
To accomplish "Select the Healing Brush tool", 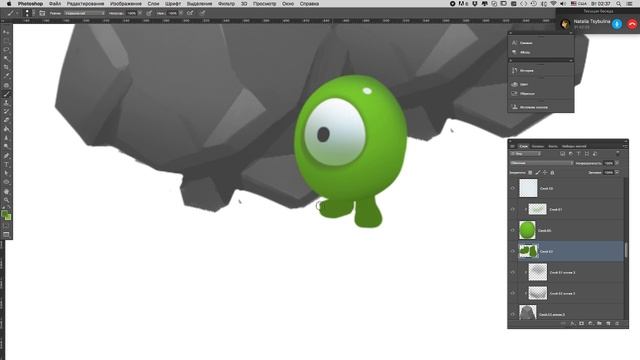I will pyautogui.click(x=6, y=85).
